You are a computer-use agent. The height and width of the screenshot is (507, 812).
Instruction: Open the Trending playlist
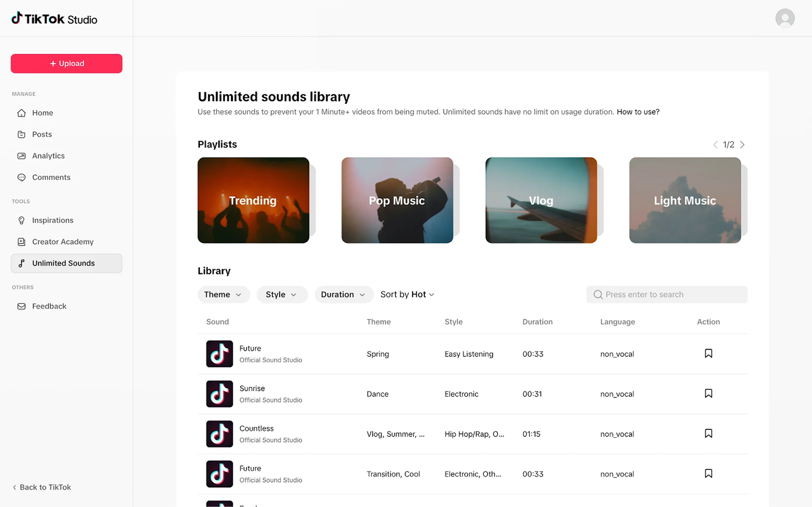coord(253,200)
